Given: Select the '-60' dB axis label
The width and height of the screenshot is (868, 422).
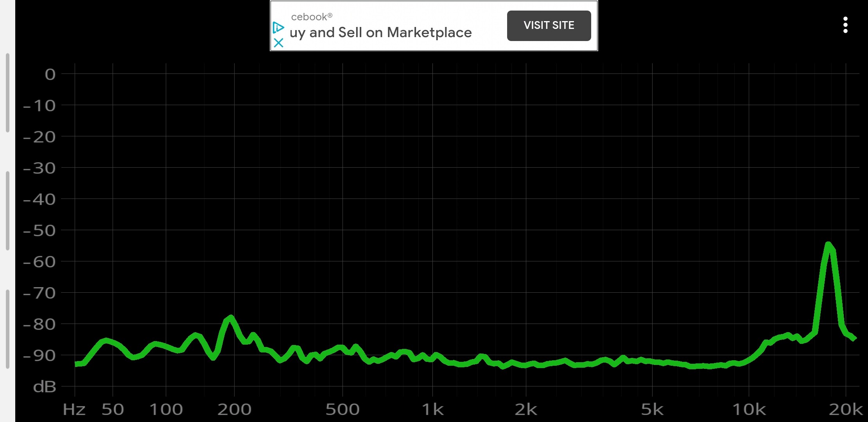Looking at the screenshot, I should 39,261.
